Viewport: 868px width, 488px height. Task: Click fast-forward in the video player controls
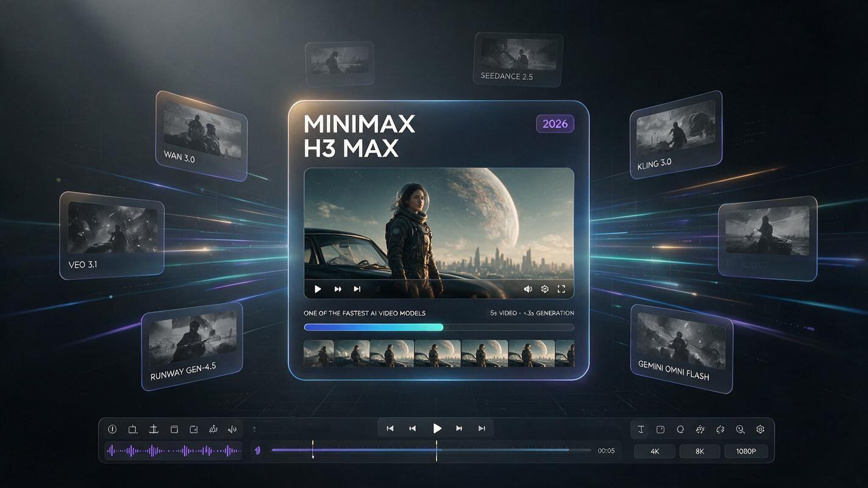[338, 289]
